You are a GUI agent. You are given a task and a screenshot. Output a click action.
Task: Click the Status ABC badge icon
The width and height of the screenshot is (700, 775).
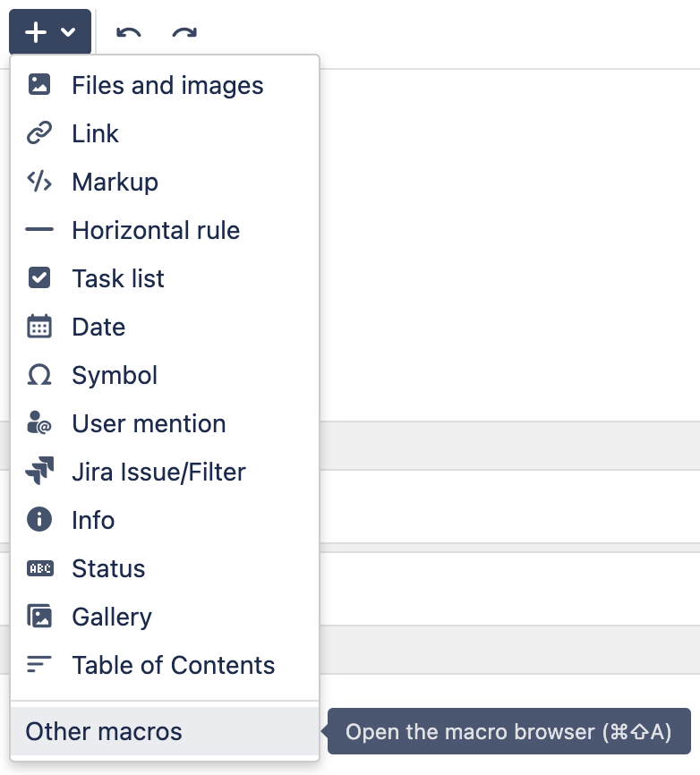click(x=40, y=568)
